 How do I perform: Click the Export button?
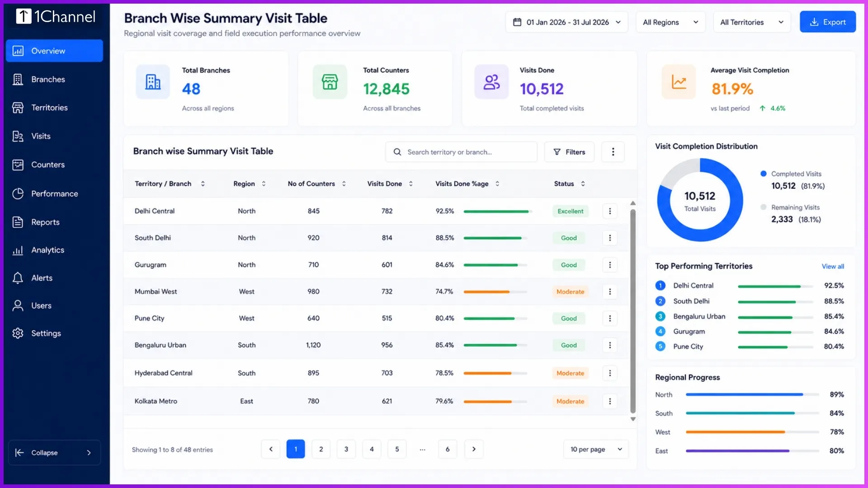[x=827, y=22]
